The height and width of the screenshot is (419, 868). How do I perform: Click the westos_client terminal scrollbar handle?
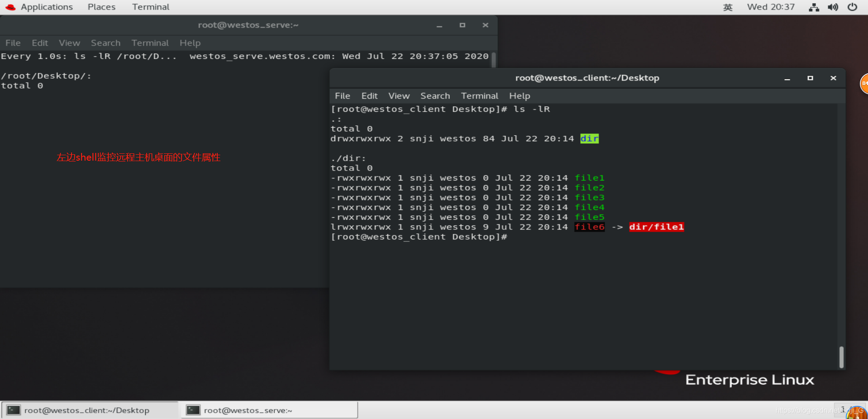[841, 357]
